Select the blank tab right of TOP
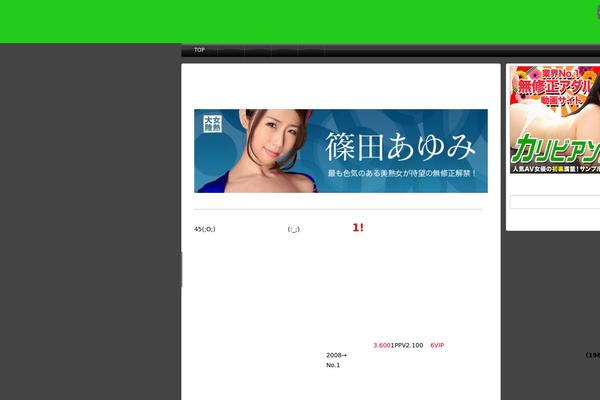The image size is (600, 400). 230,50
